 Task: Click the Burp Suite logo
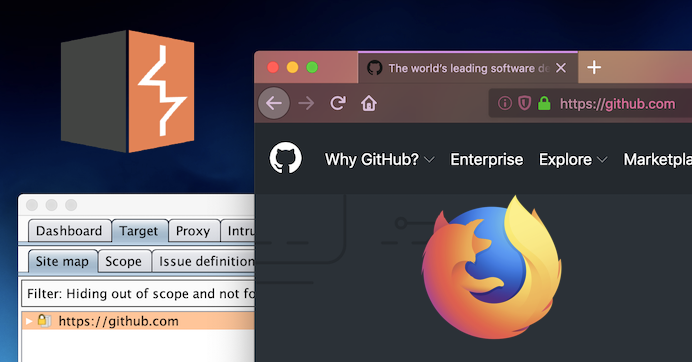128,91
